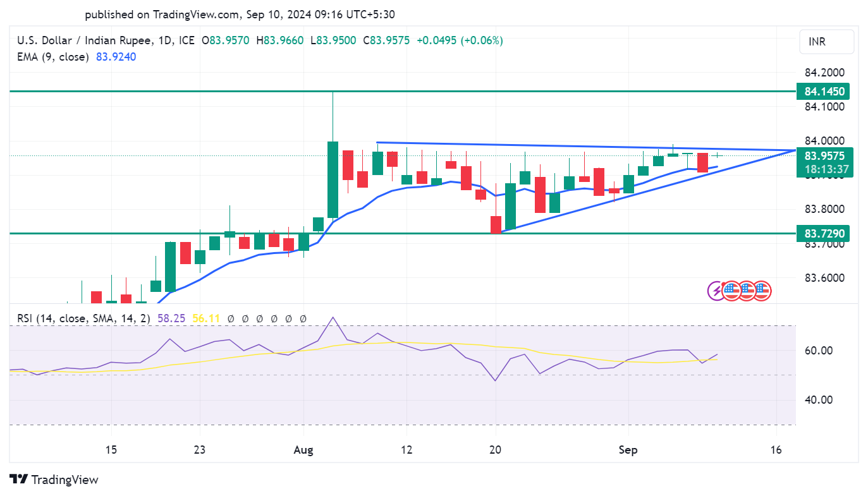868x496 pixels.
Task: Click the 84.1450 resistance price label
Action: click(x=822, y=92)
